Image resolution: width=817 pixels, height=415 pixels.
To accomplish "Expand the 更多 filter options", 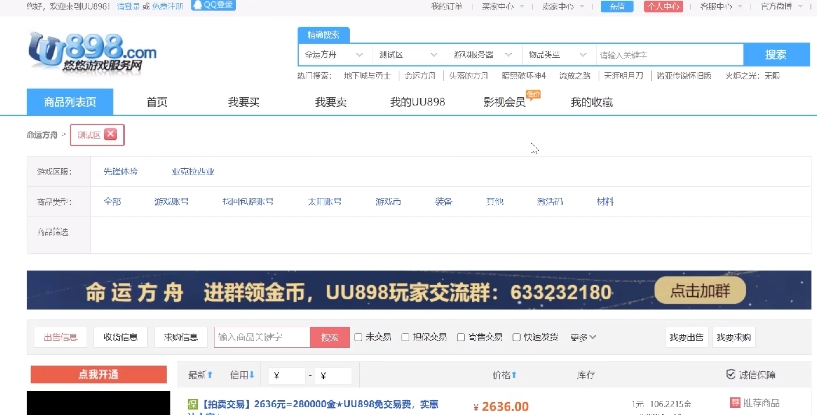I will (x=583, y=337).
